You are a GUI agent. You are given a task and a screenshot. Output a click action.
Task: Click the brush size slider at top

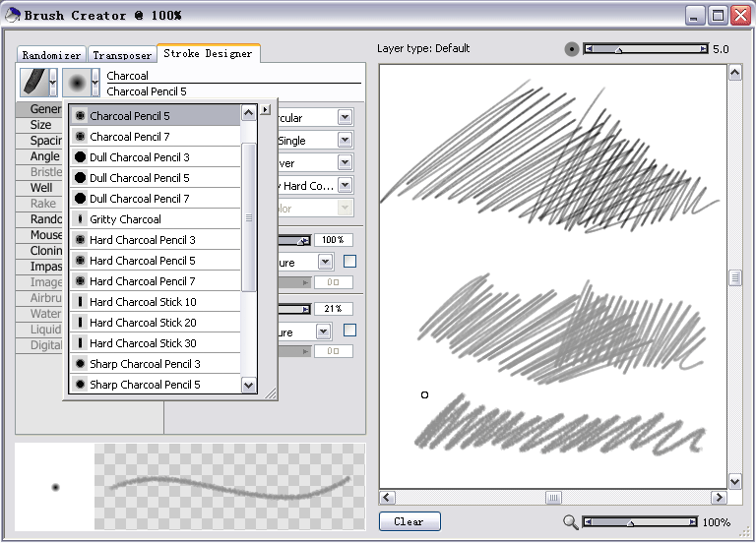point(645,49)
